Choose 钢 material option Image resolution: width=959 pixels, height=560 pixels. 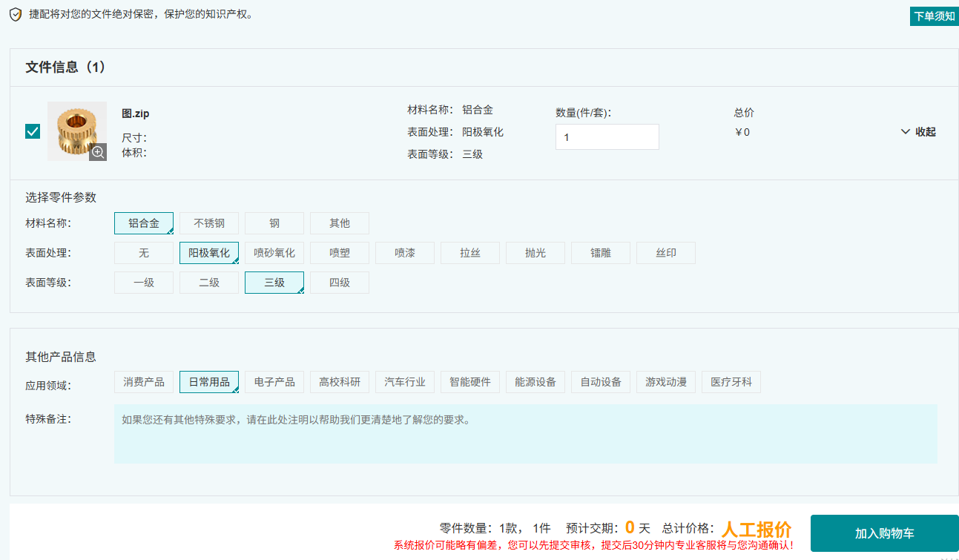tap(274, 223)
